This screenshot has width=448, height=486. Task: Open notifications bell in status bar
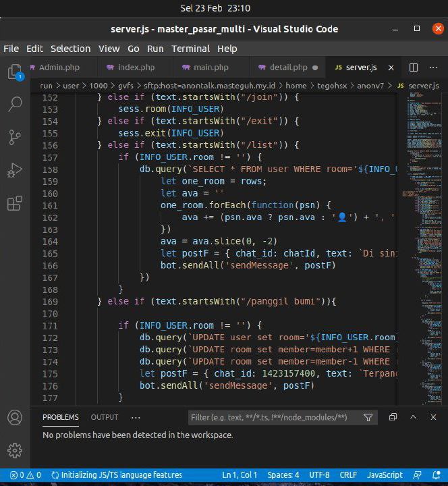[x=437, y=475]
